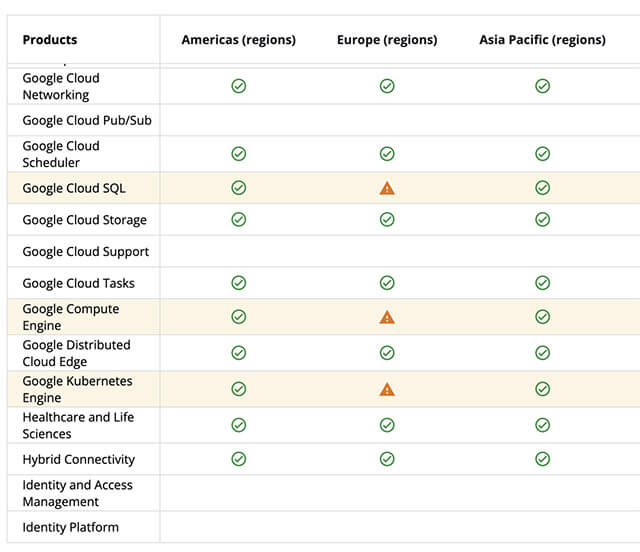Click Europe checkmark for Google Distributed Cloud Edge
The height and width of the screenshot is (552, 640).
coord(387,353)
